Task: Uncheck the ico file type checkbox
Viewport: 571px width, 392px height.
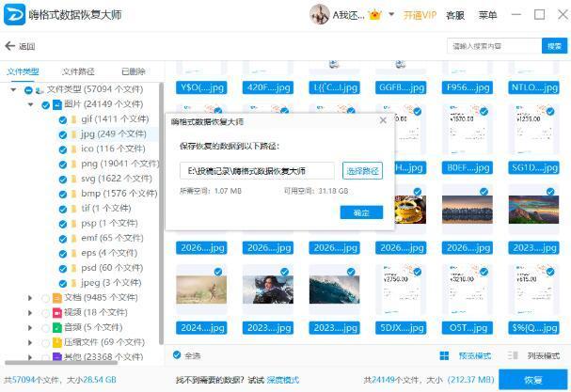Action: click(63, 149)
